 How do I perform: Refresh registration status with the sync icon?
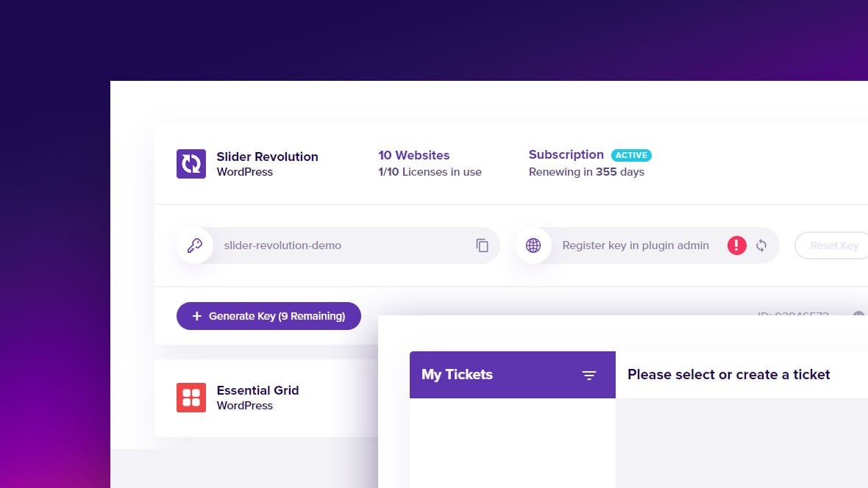click(x=761, y=245)
